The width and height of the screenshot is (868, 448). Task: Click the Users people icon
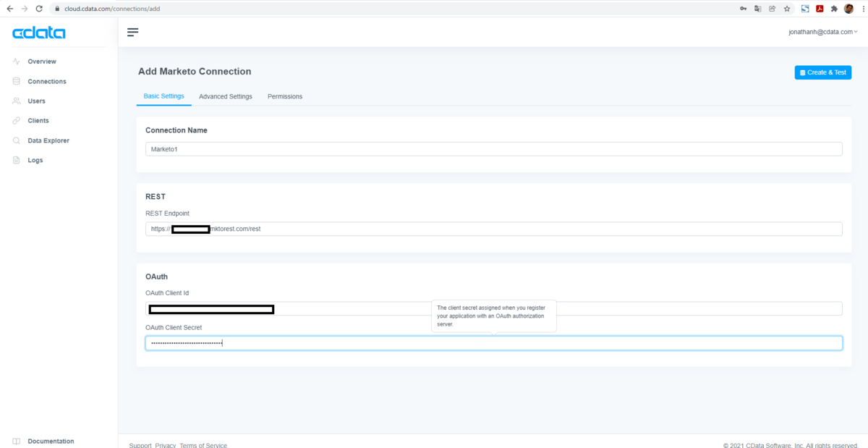[x=17, y=101]
